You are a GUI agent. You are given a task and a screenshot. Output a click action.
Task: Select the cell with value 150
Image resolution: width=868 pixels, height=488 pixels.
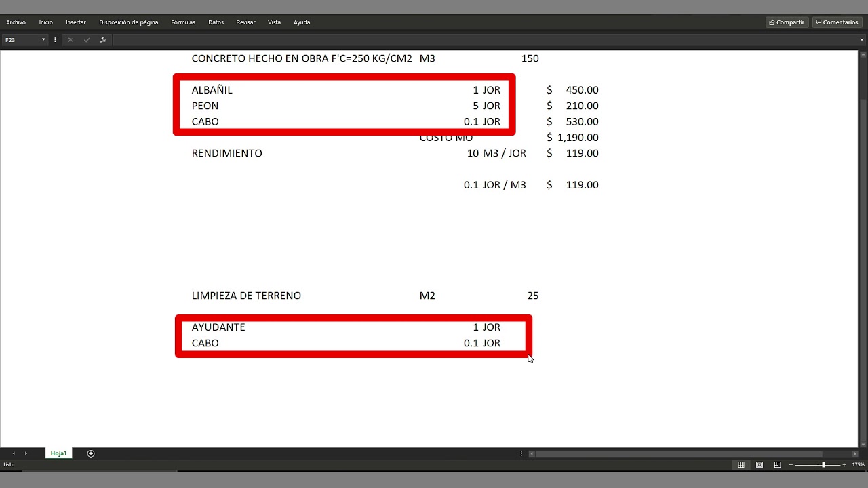(530, 58)
